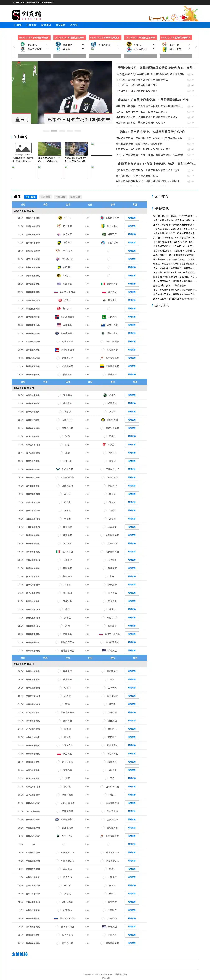Click the Dominican flag beside 多米尼加男篮
This screenshot has width=210, height=980.
click(x=58, y=317)
